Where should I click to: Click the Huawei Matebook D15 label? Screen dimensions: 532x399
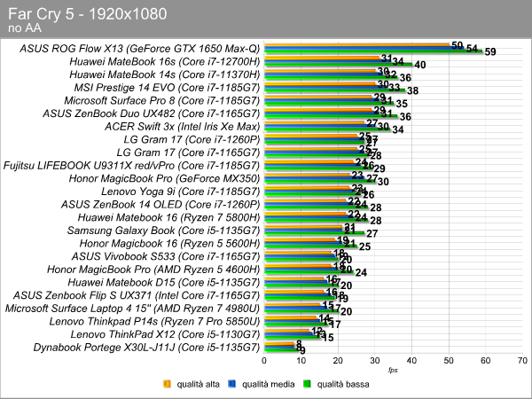point(163,283)
